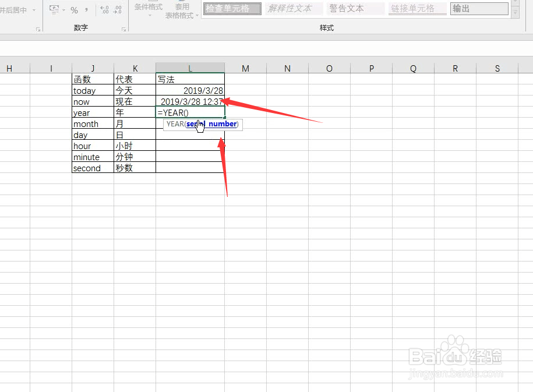Select the cell showing 2019/3/28 12:37
This screenshot has width=533, height=392.
coord(190,101)
